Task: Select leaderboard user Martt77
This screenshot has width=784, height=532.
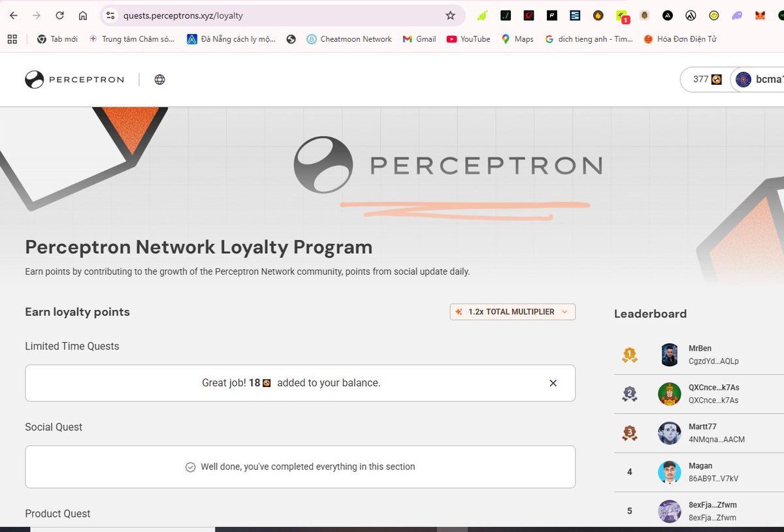Action: (x=702, y=427)
